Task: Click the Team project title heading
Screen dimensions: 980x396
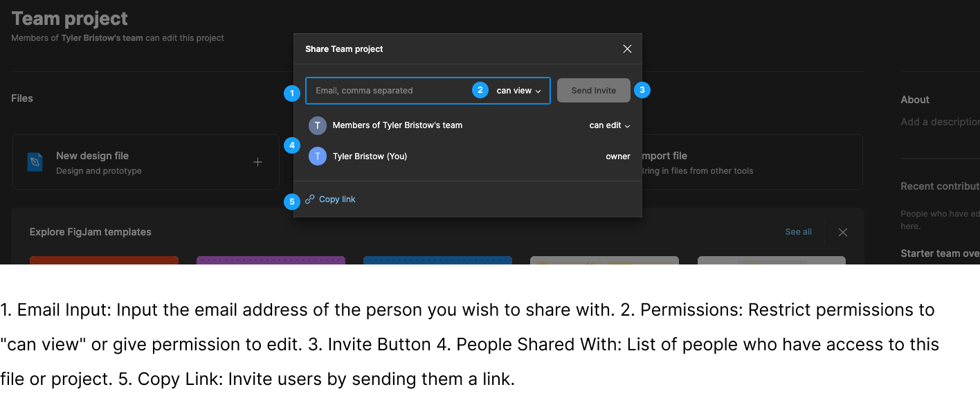Action: pyautogui.click(x=70, y=19)
